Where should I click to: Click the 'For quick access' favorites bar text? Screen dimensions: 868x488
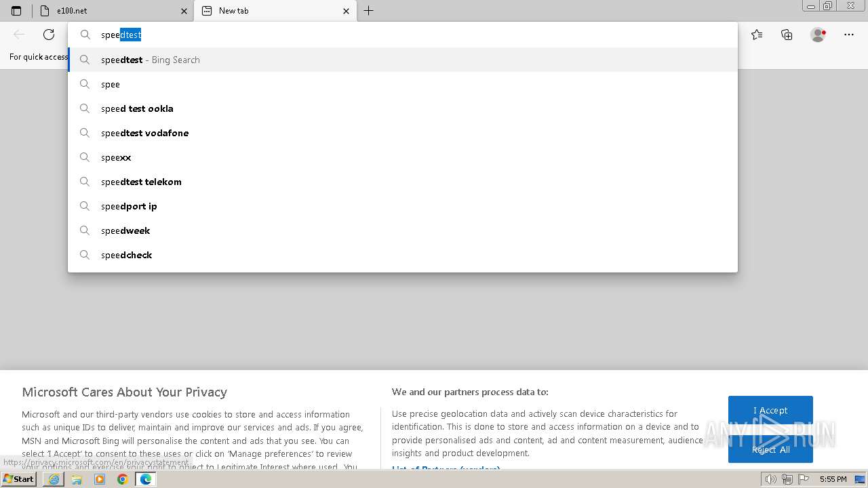point(39,57)
